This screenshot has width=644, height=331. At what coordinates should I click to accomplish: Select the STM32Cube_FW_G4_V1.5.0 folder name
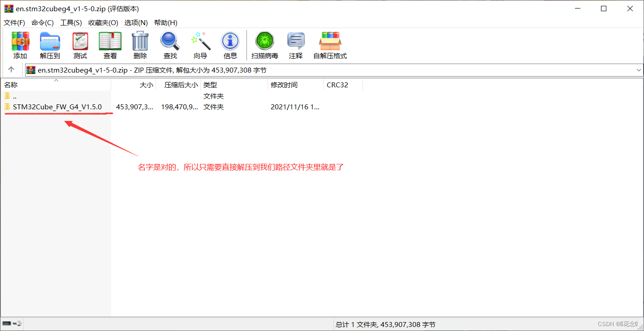(57, 107)
